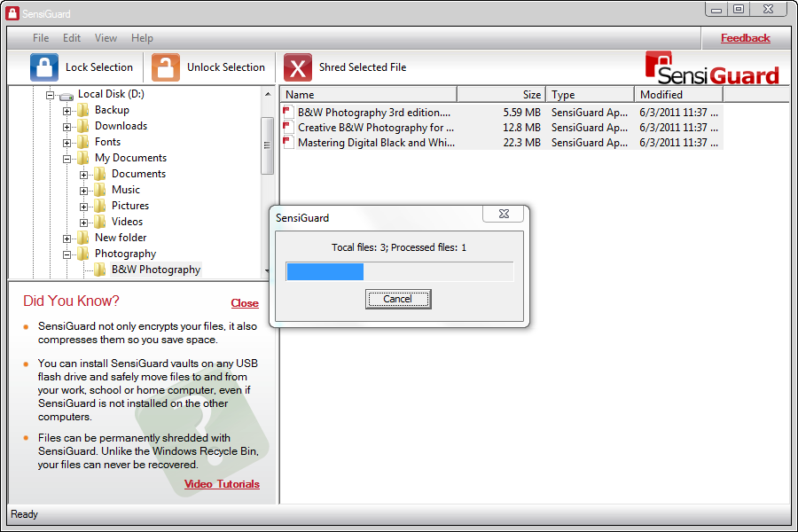Click the 22.3 MB size cell

click(x=521, y=143)
